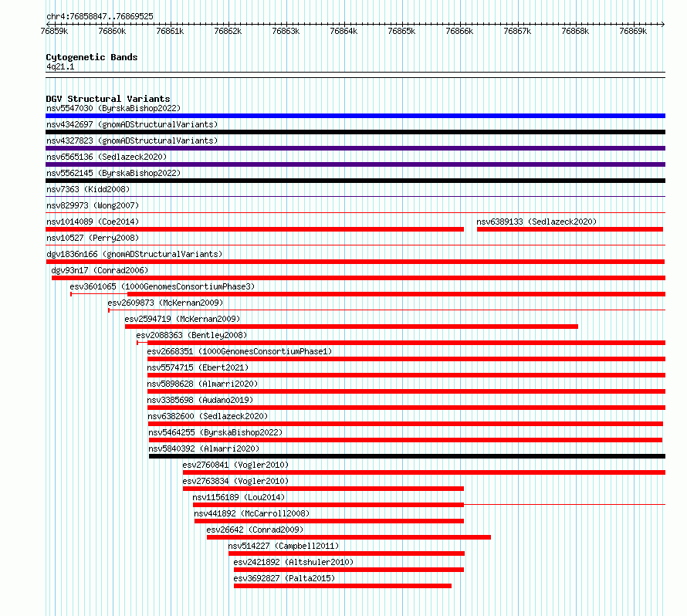The width and height of the screenshot is (687, 616).
Task: Open esv2668351 (1000GenomesConsortiumPhase1) variant
Action: click(x=239, y=351)
